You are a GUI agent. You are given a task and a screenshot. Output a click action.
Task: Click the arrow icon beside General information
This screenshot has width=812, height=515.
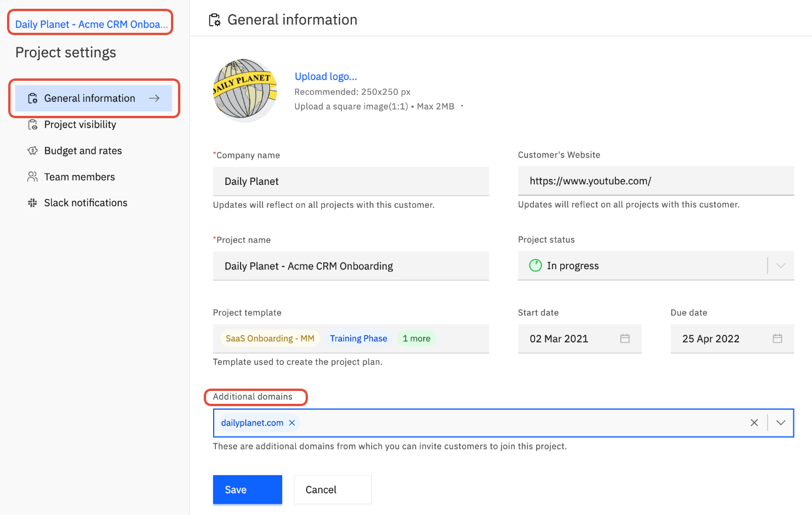(x=154, y=98)
